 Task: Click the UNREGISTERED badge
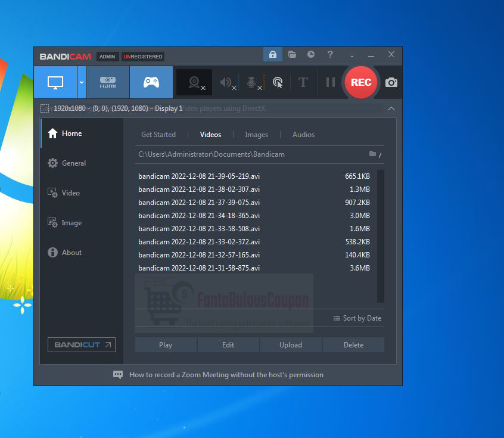tap(143, 57)
